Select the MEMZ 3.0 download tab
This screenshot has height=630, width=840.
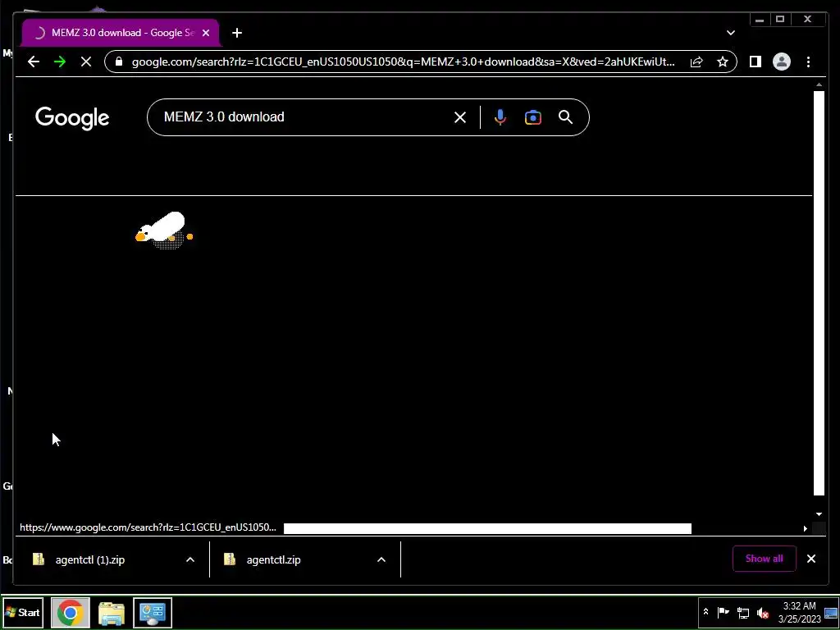121,33
